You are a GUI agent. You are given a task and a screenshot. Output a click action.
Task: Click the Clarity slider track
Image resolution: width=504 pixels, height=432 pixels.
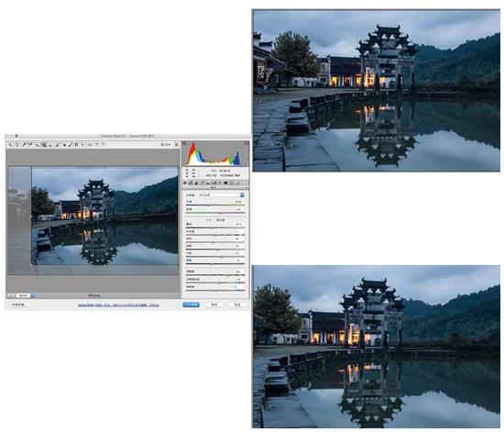tap(215, 275)
